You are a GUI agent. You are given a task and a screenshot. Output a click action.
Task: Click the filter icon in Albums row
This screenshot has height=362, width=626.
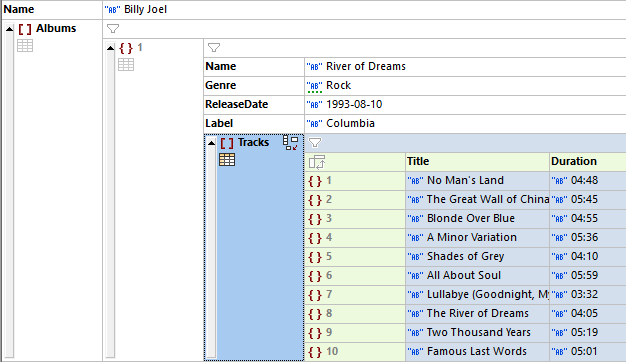pyautogui.click(x=113, y=29)
